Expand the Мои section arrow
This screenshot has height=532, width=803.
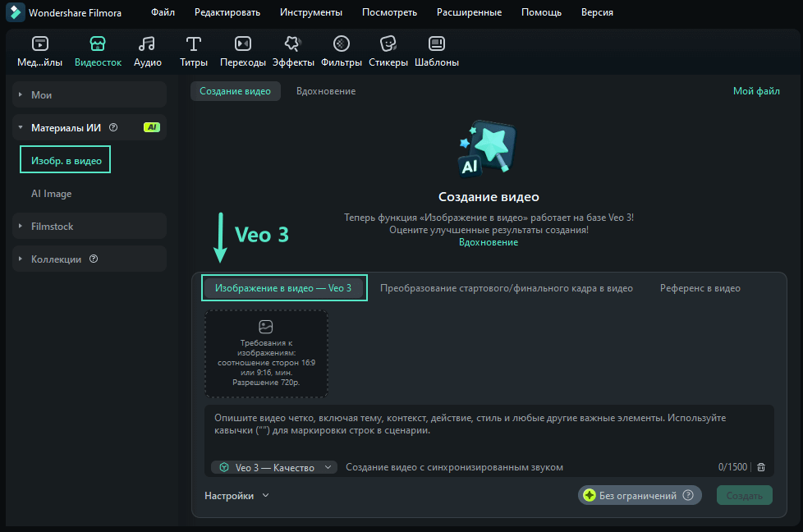point(21,94)
